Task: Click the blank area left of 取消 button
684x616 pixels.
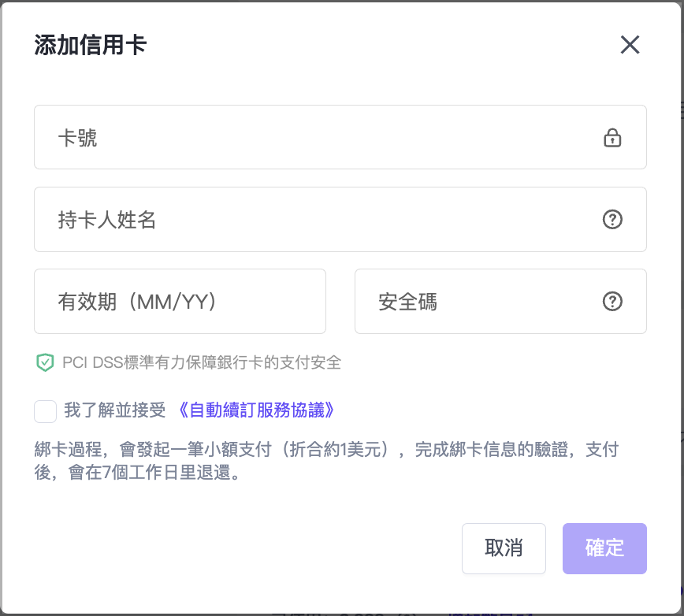Action: pyautogui.click(x=236, y=548)
